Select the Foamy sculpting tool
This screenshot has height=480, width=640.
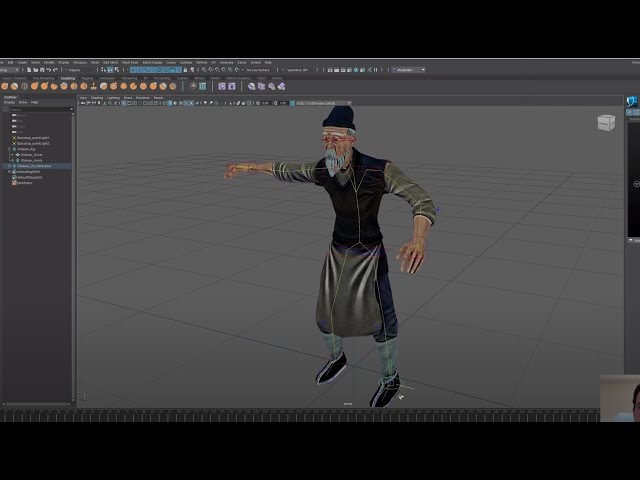click(x=64, y=86)
